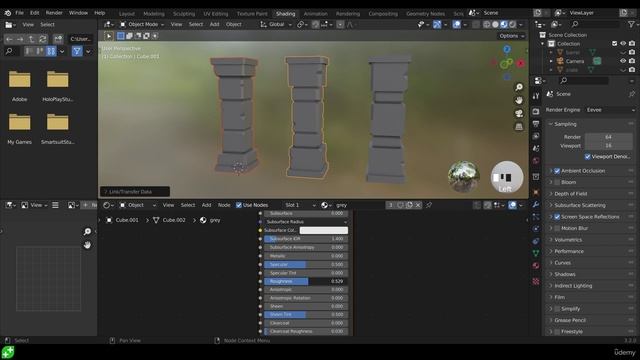Toggle Use Nodes checkbox

point(239,205)
